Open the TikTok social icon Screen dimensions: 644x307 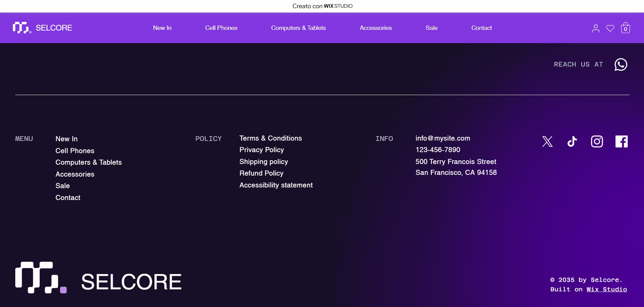pos(572,141)
